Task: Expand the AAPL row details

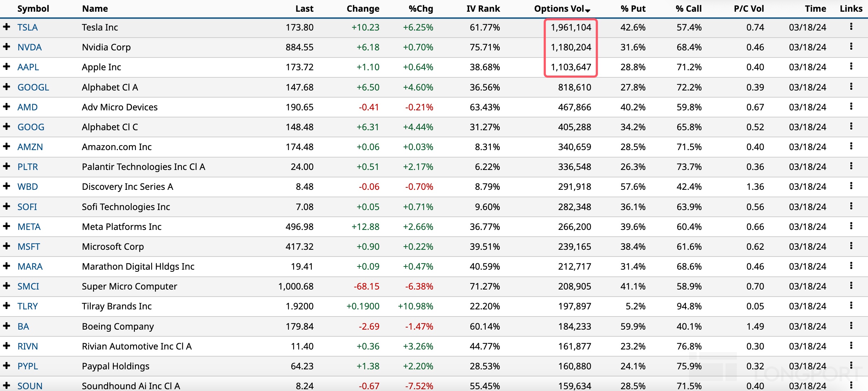Action: [6, 66]
